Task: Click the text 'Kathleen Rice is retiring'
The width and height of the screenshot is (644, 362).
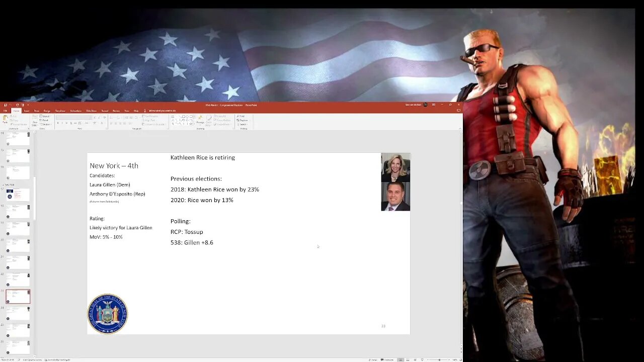Action: (203, 157)
